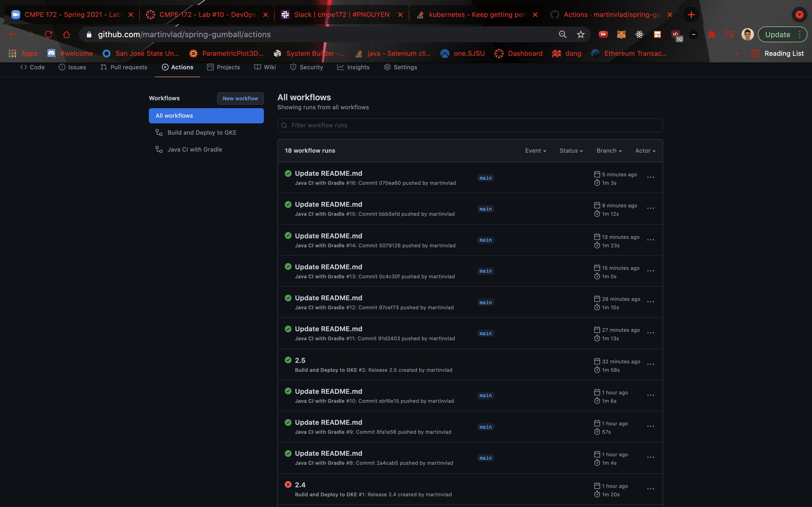Click the failed status icon for 2.4
The height and width of the screenshot is (507, 812).
[x=288, y=484]
